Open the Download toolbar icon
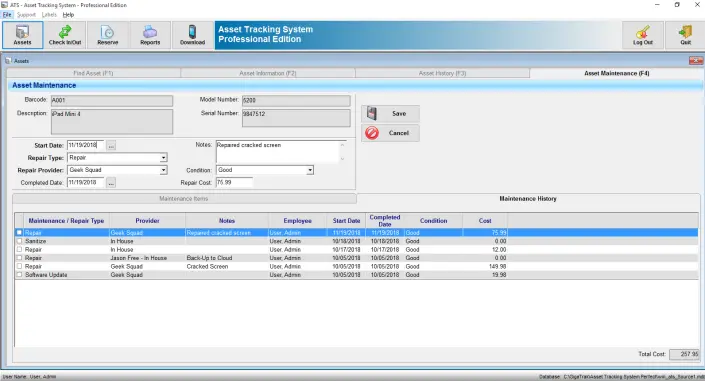 (x=192, y=35)
